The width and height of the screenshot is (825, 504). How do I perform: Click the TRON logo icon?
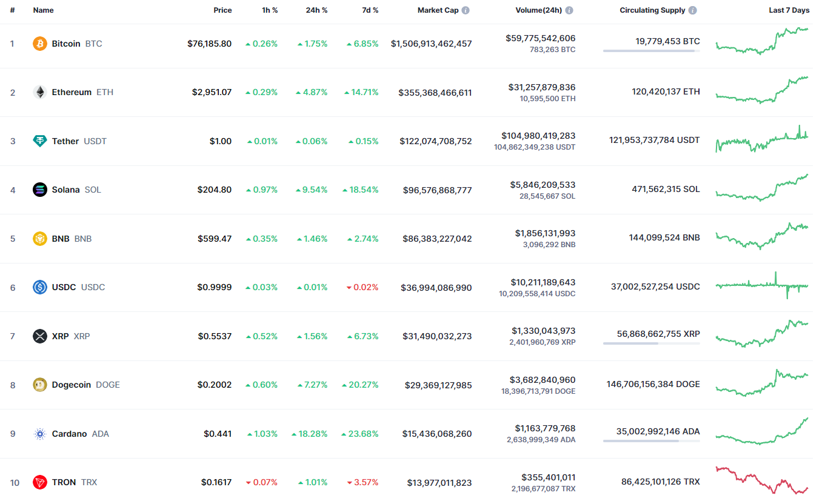[x=39, y=482]
